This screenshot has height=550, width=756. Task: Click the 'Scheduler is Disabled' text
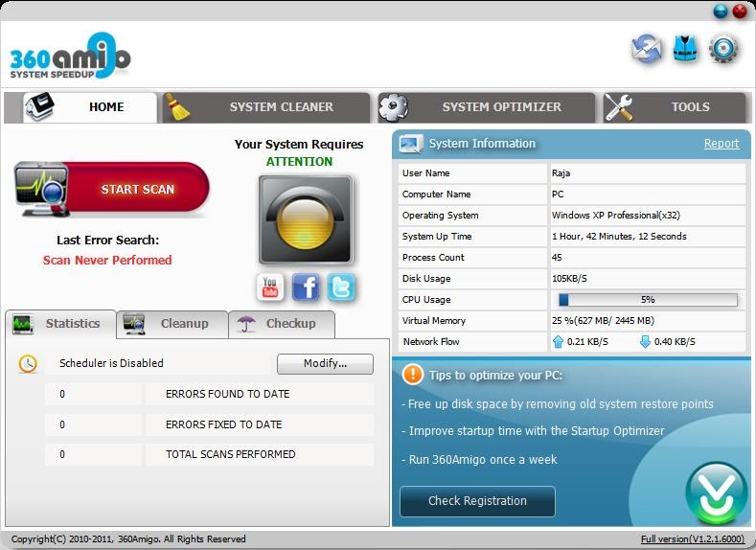point(111,363)
